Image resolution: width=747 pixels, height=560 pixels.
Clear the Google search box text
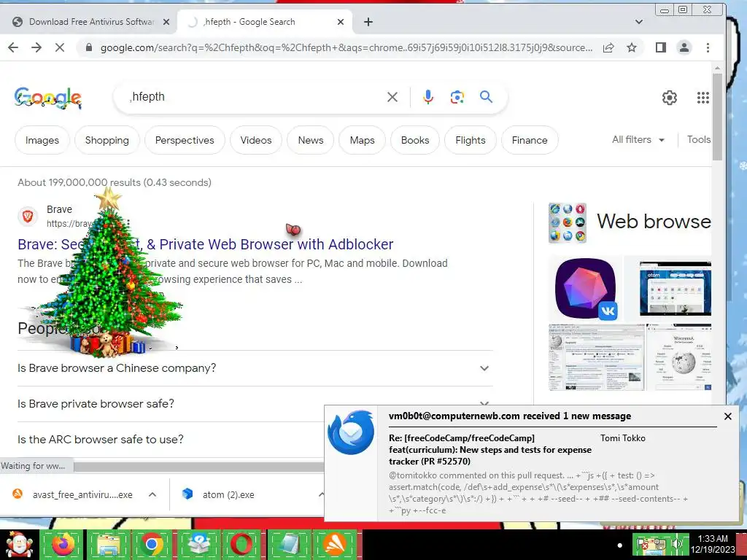[392, 97]
